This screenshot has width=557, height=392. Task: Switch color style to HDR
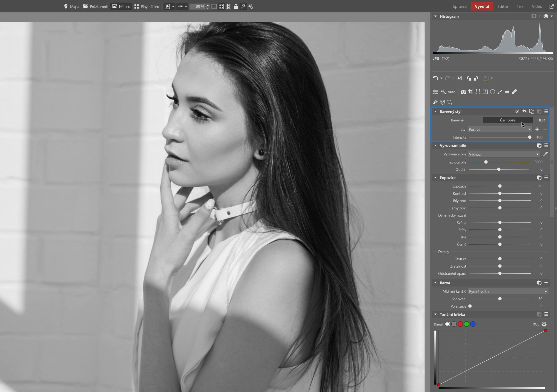click(541, 120)
